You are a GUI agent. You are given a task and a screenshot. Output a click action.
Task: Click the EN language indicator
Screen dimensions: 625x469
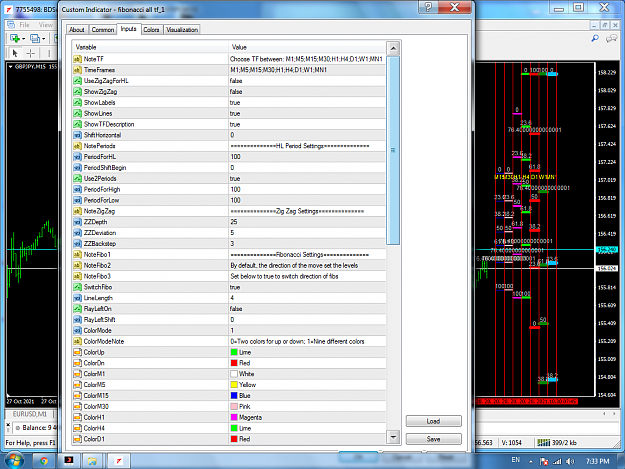point(515,460)
